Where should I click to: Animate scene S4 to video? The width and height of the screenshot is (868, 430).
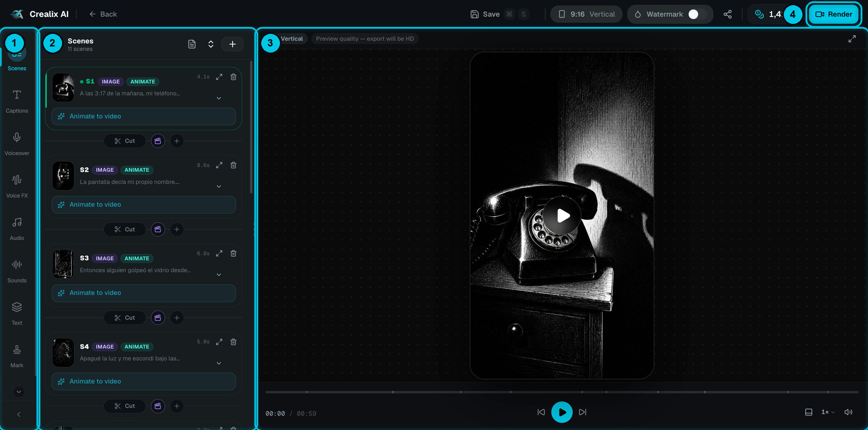tap(144, 381)
